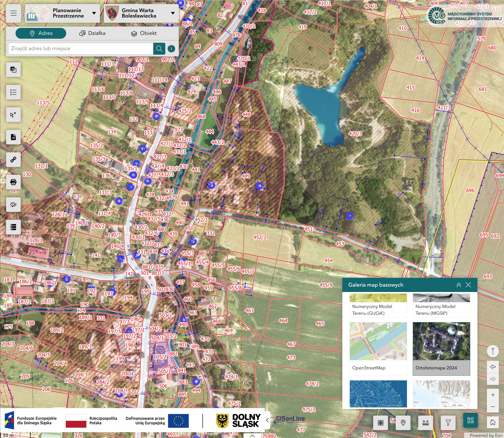Open the filter funnel tool
Image resolution: width=504 pixels, height=438 pixels.
click(448, 423)
